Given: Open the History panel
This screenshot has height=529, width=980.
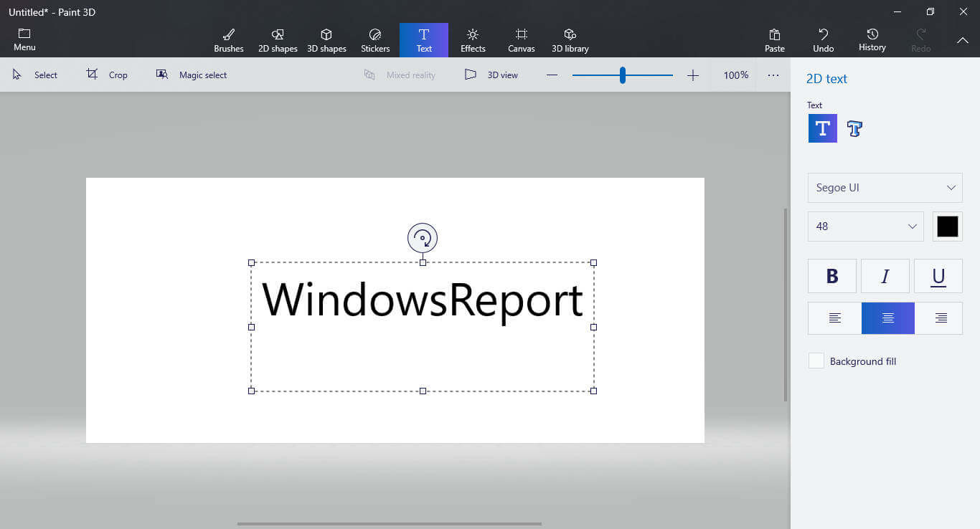Looking at the screenshot, I should pos(872,40).
